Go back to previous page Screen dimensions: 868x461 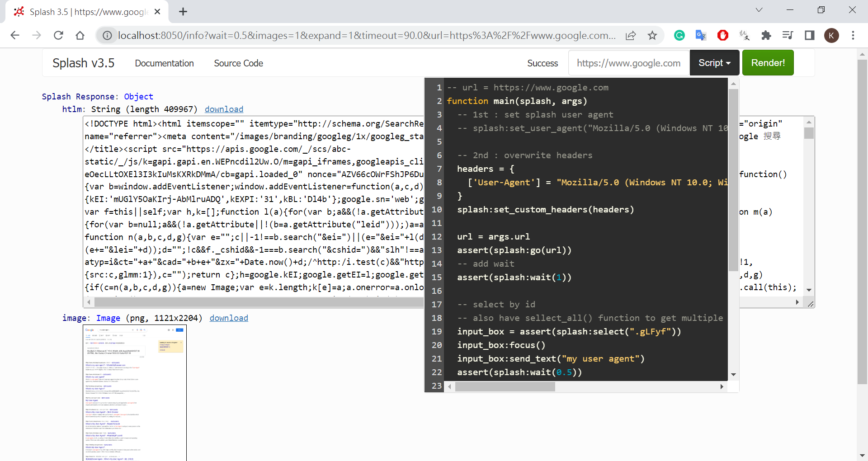15,35
